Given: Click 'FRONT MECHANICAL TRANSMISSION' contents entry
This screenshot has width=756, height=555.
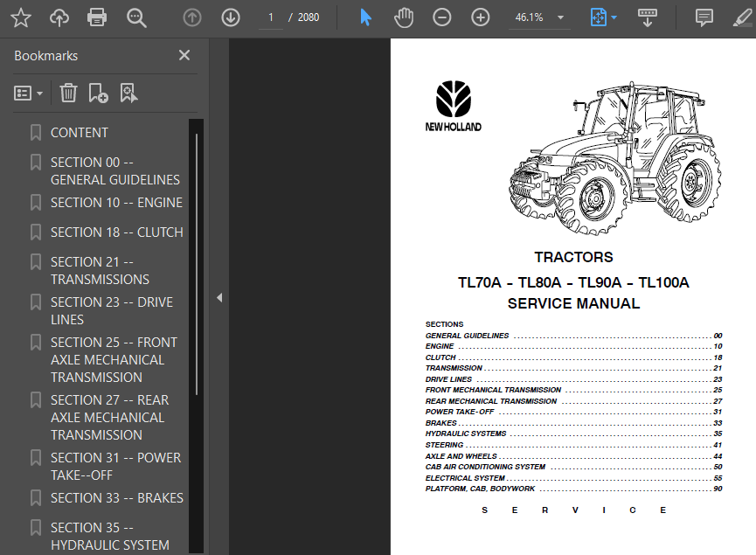Looking at the screenshot, I should click(x=573, y=390).
